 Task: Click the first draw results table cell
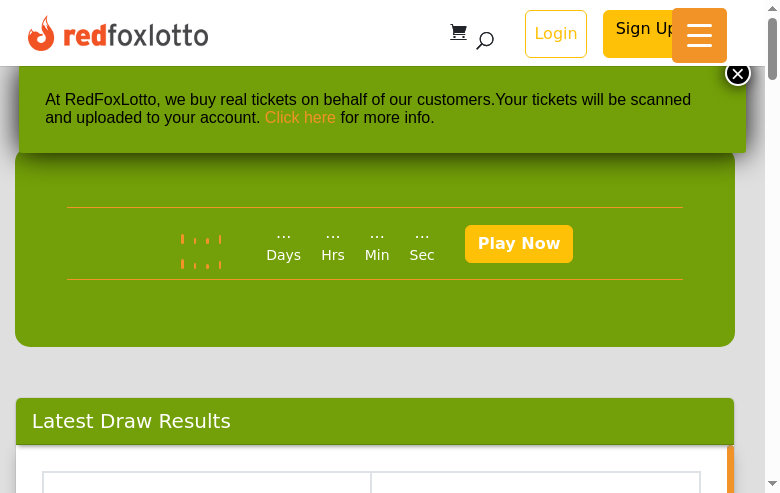coord(207,483)
